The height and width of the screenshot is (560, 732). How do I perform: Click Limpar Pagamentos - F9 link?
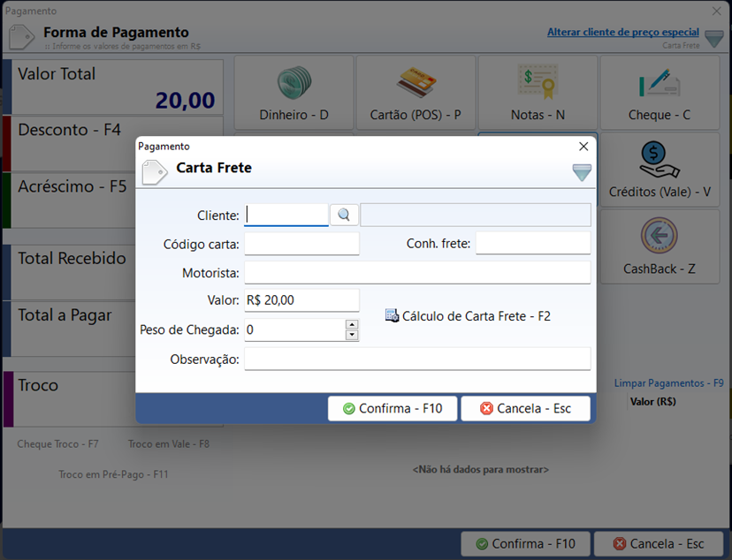click(x=668, y=383)
